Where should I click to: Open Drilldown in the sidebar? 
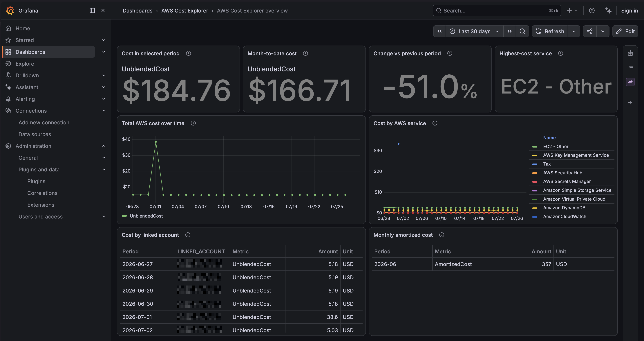click(27, 76)
